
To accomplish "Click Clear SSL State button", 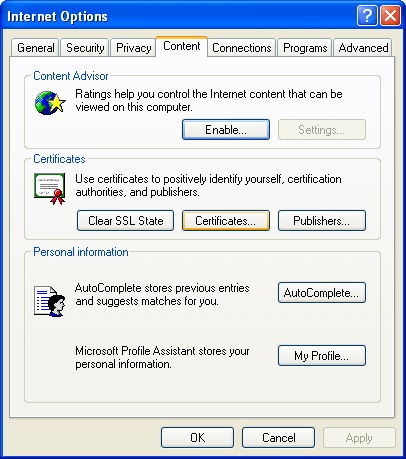I will point(125,220).
